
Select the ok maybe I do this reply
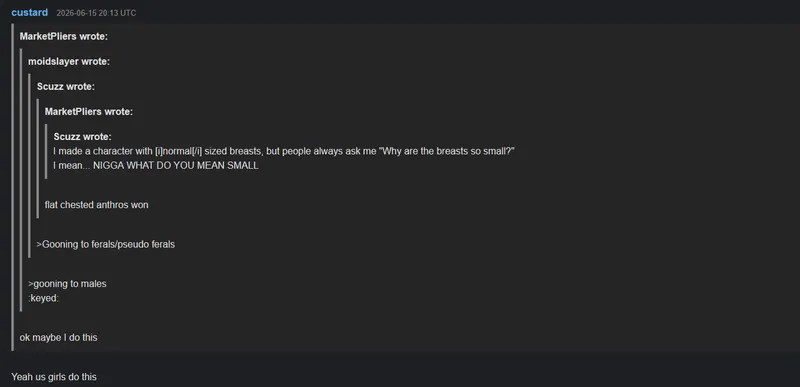tap(58, 338)
